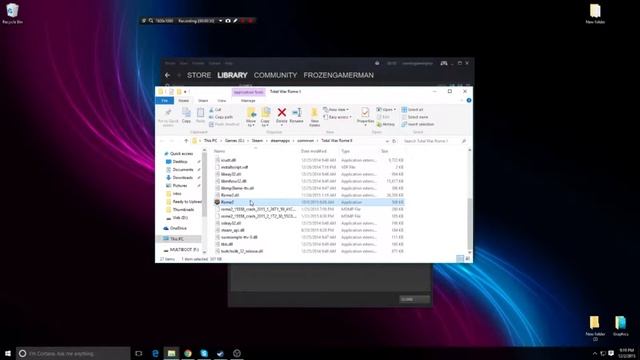Click Invert selection in the ribbon
The height and width of the screenshot is (360, 640).
pyautogui.click(x=418, y=124)
